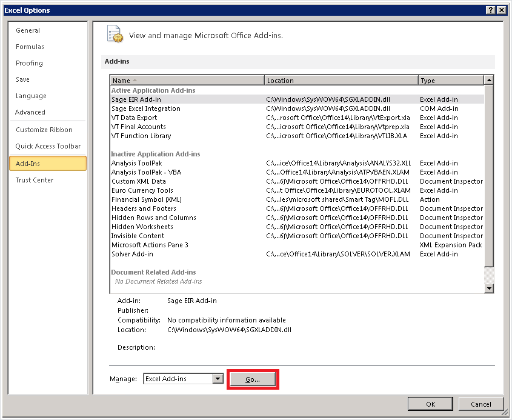Click the EUROTOOL.XLAM location cell
This screenshot has height=420, width=512.
pos(338,190)
